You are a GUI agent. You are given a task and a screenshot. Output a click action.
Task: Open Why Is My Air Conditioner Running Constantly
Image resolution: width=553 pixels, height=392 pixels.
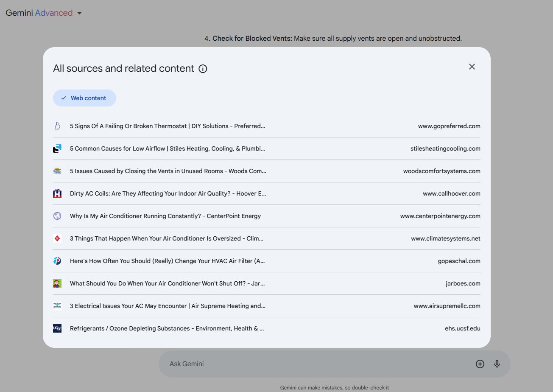click(165, 216)
